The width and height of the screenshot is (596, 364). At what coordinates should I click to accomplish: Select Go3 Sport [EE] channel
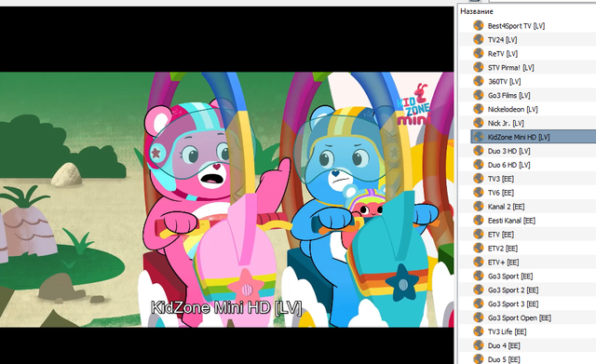coord(510,276)
